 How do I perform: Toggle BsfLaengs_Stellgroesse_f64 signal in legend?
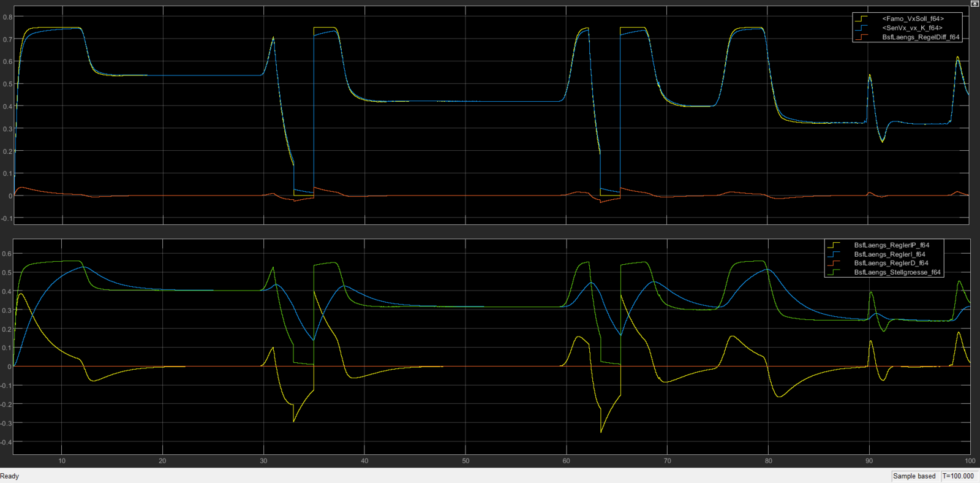click(x=897, y=272)
